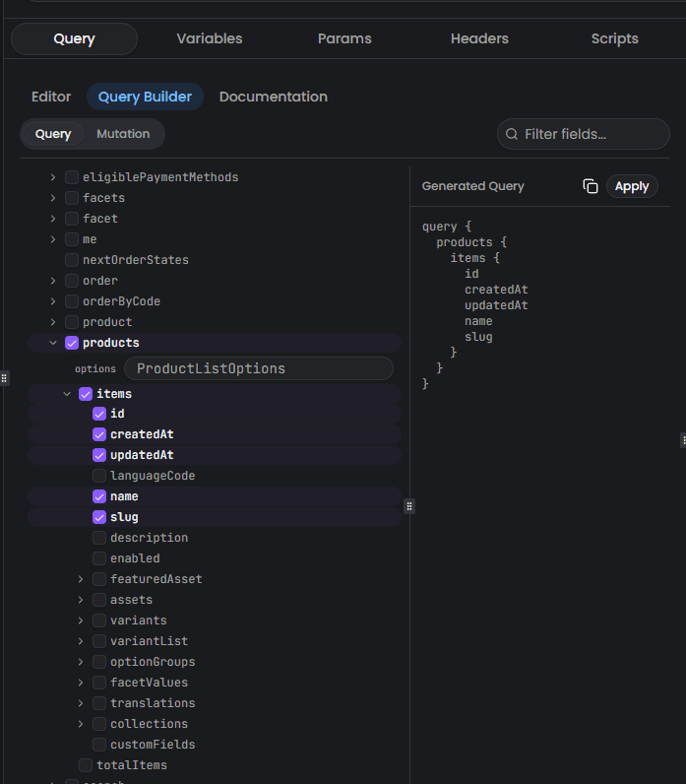Screen dimensions: 686x784
Task: Switch builder to Mutation mode
Action: [123, 134]
